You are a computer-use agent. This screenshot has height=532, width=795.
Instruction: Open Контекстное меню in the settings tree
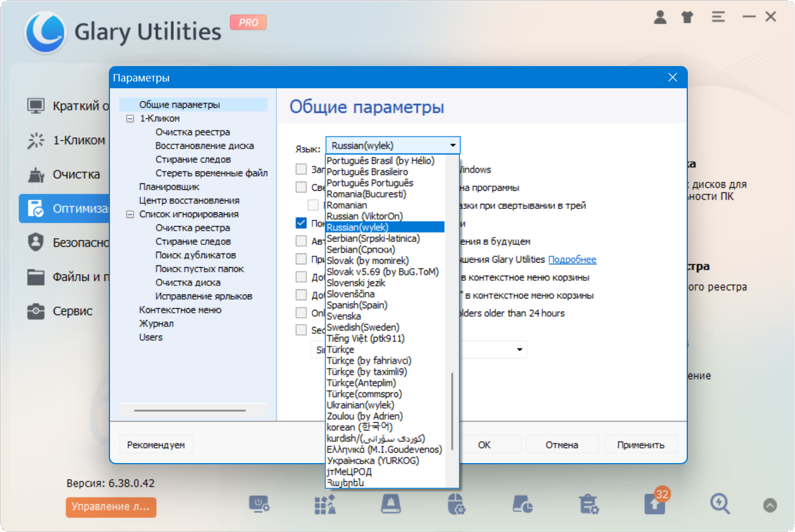(x=180, y=310)
